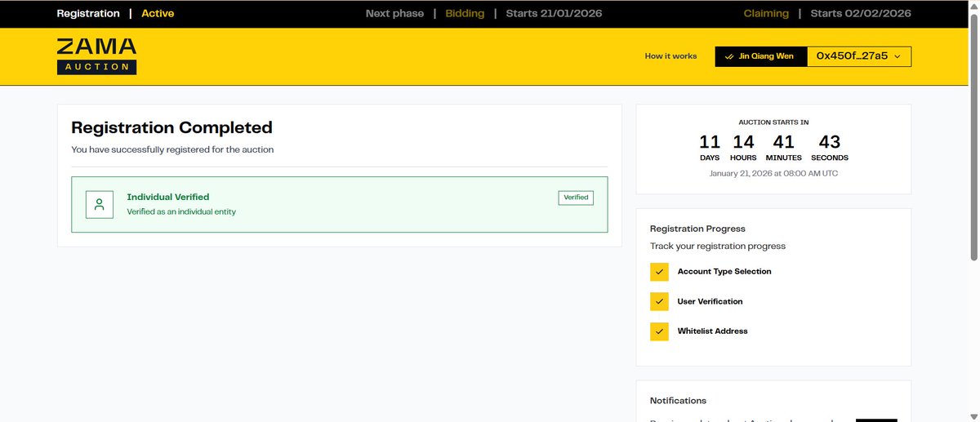Click the Whitelist Address checkmark box

[x=659, y=331]
